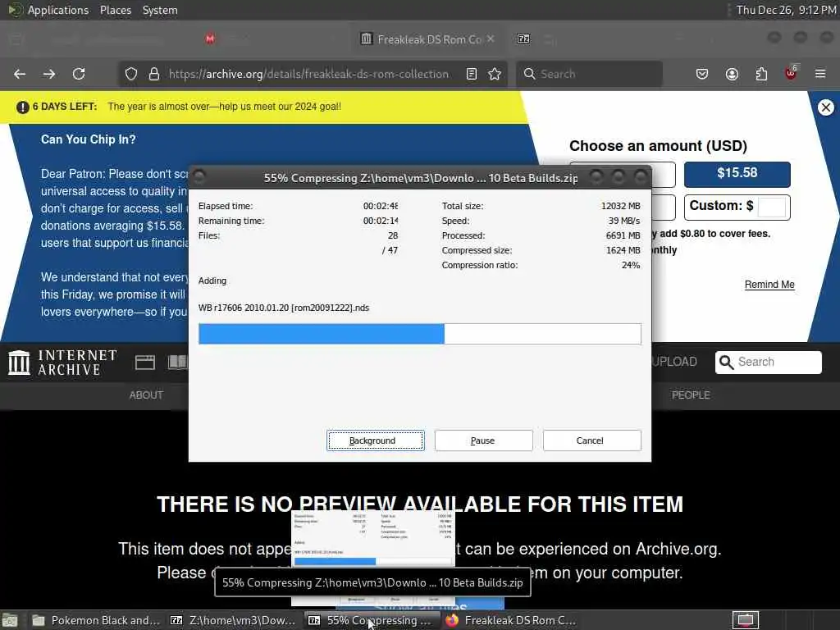The width and height of the screenshot is (840, 630).
Task: Click the clock Thu Dec 26, 9:12 PM
Action: pos(786,10)
